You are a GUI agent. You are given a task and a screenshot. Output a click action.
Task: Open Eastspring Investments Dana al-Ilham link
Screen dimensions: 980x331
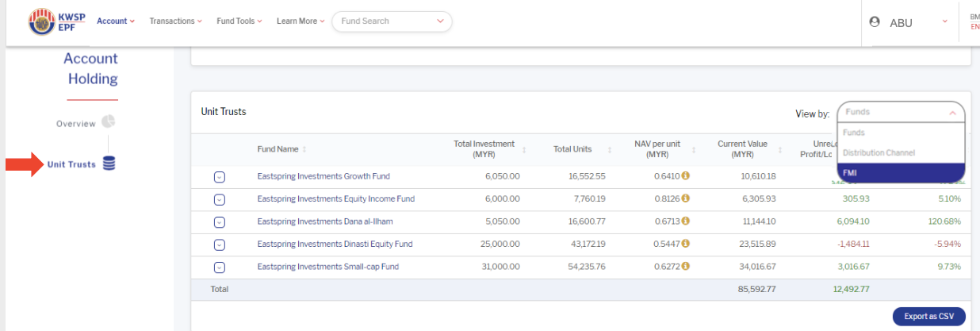coord(325,221)
